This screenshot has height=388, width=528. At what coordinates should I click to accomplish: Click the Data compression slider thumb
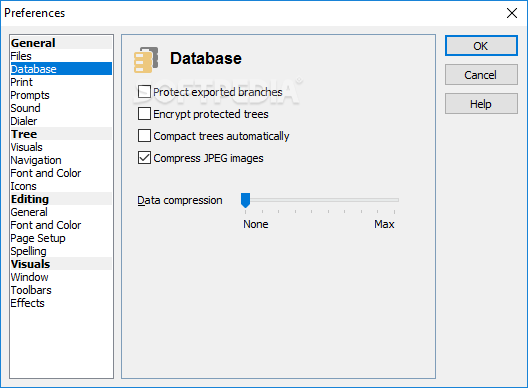[245, 200]
